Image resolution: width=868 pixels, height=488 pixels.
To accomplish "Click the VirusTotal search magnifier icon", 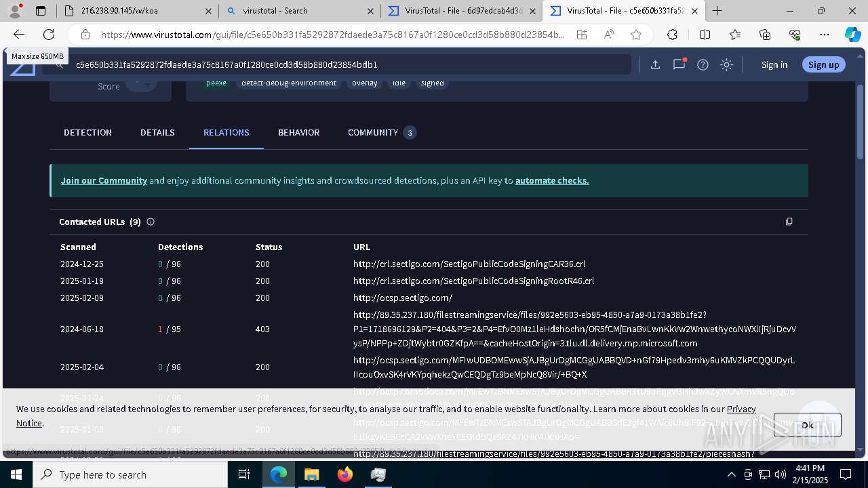I will coord(60,64).
